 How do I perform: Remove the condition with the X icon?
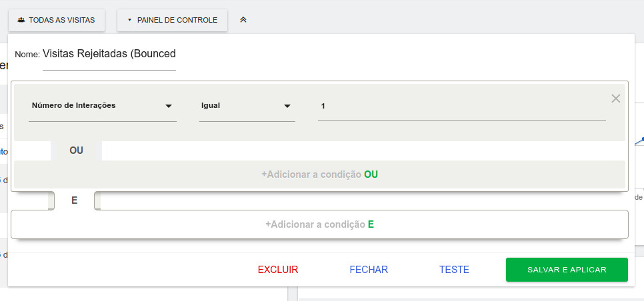pyautogui.click(x=615, y=99)
